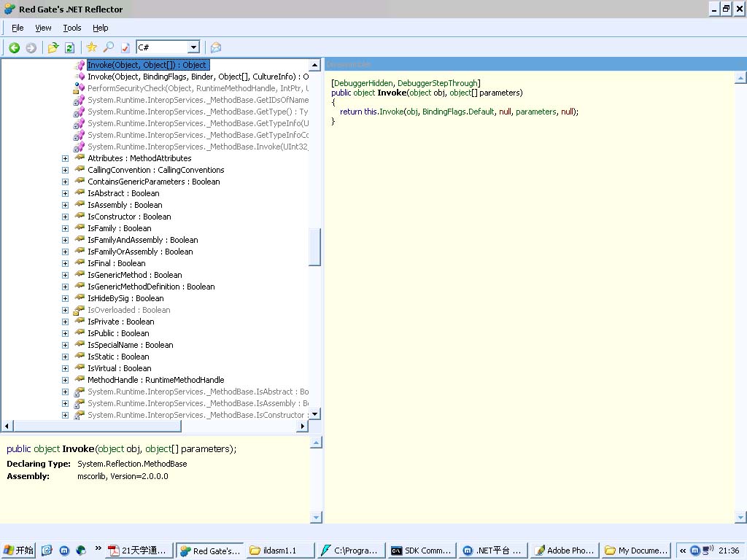This screenshot has width=747, height=560.
Task: Click the green Back navigation arrow
Action: pos(14,47)
